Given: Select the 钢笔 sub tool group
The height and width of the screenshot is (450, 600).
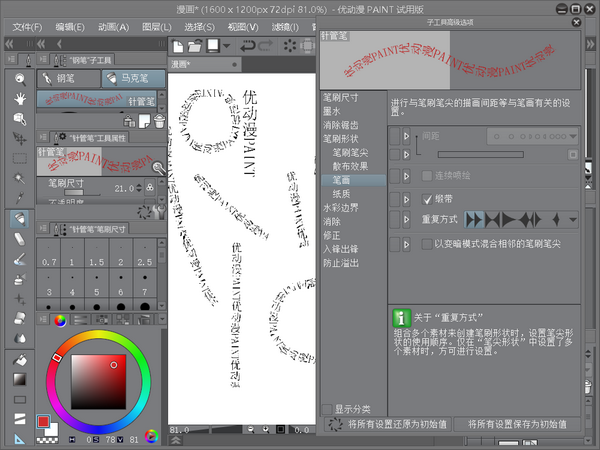Looking at the screenshot, I should pyautogui.click(x=69, y=78).
